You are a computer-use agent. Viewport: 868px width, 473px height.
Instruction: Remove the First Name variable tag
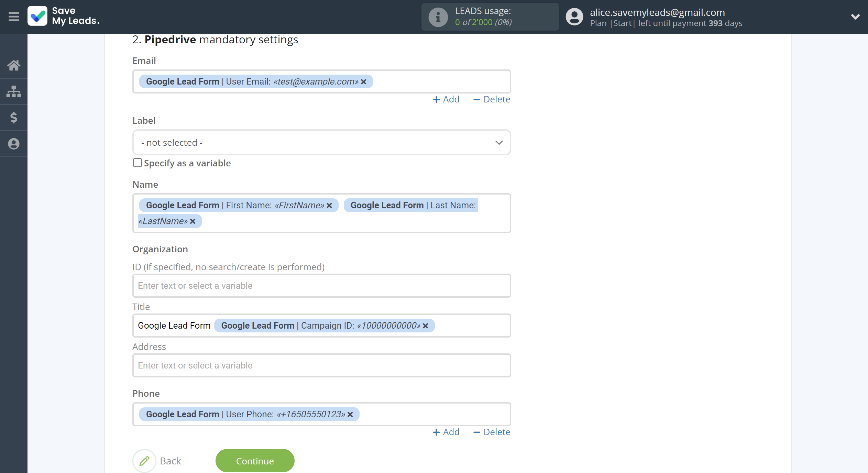pos(329,206)
